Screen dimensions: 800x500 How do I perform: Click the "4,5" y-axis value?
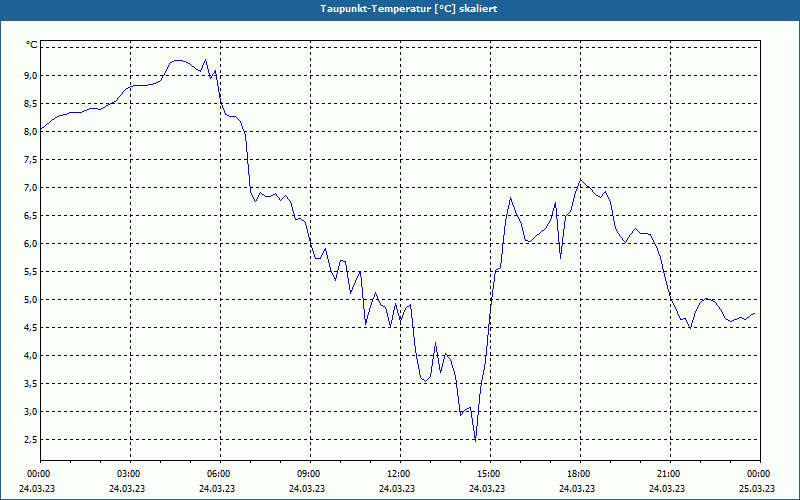[31, 328]
